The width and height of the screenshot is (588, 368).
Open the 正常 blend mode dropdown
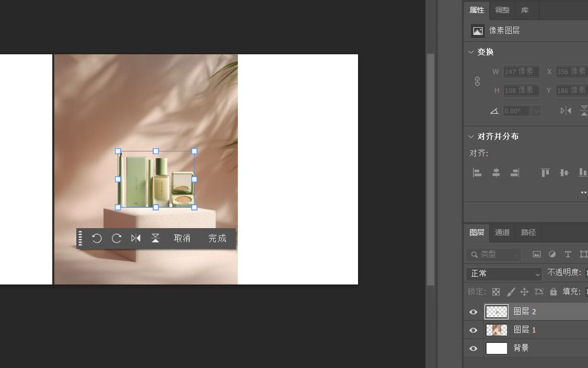pyautogui.click(x=504, y=274)
